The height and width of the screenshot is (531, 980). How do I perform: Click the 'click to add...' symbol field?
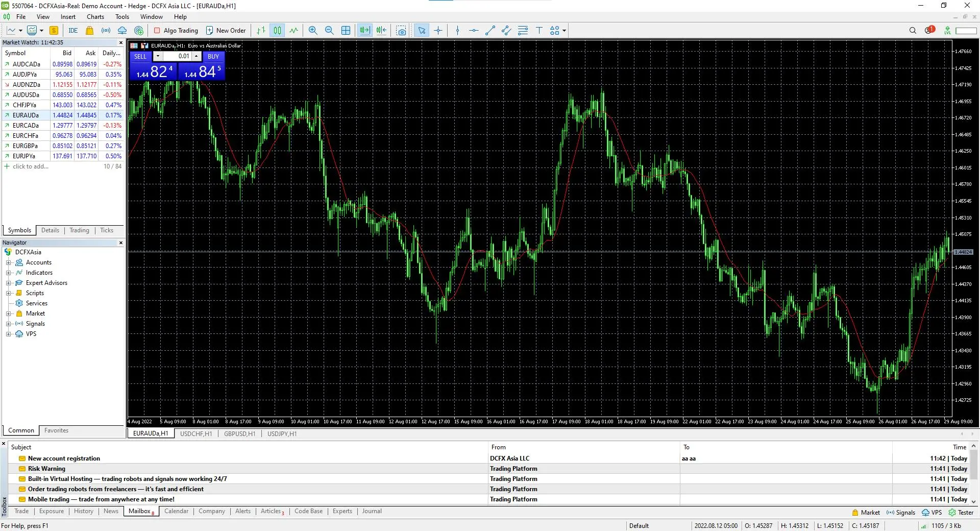(31, 166)
